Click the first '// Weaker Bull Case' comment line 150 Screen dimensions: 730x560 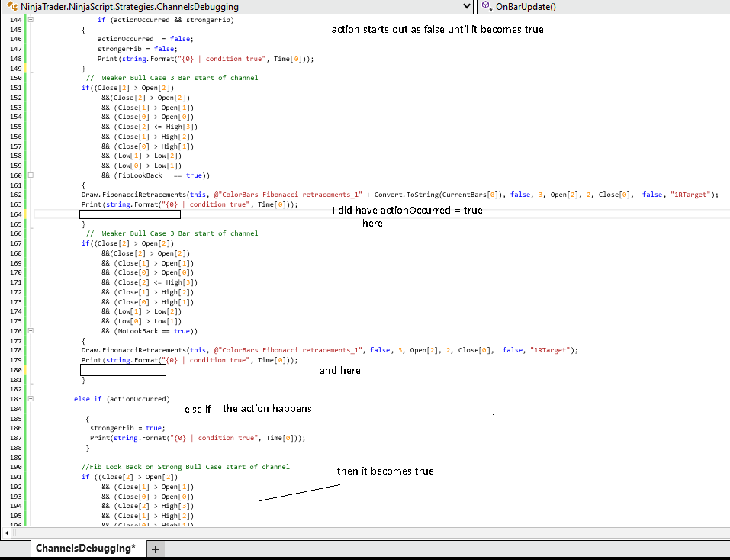click(172, 78)
